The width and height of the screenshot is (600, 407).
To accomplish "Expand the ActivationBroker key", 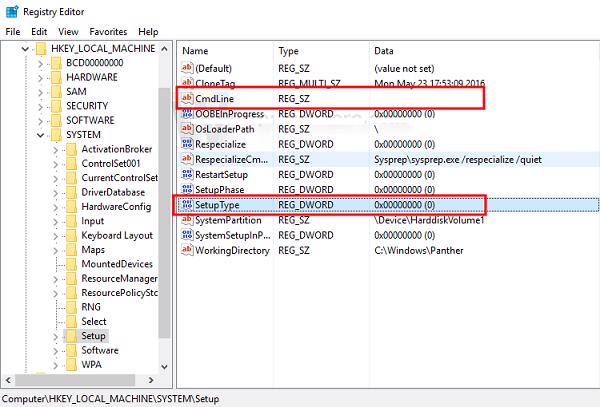I will click(55, 150).
